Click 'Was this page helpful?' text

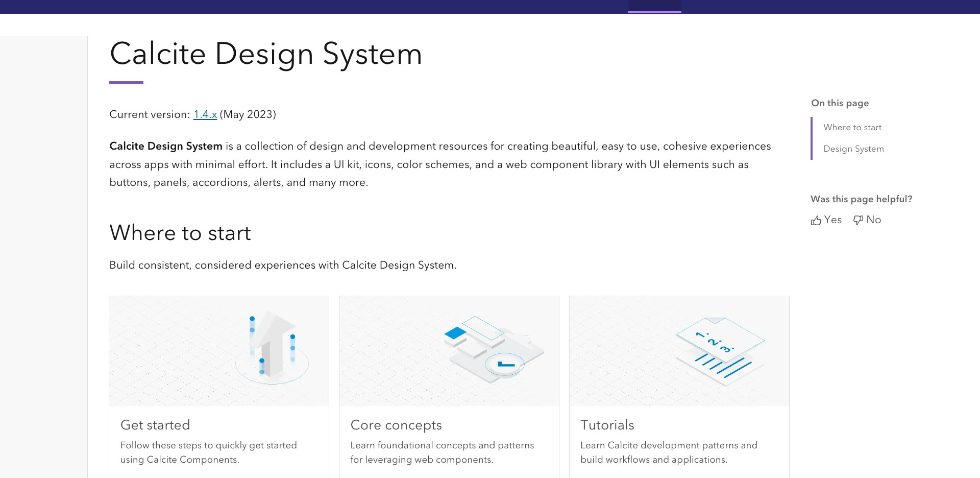tap(861, 199)
